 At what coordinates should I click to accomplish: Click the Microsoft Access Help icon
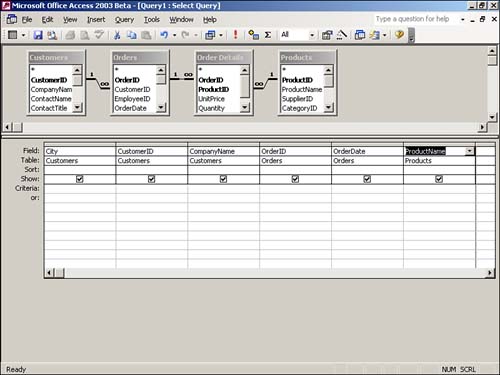399,34
